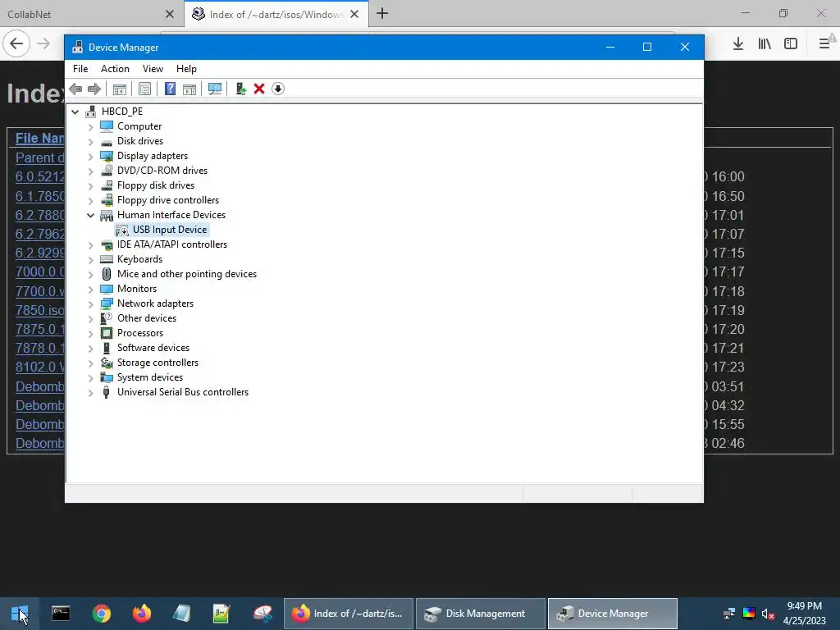Launch Chrome from the taskbar

click(101, 614)
